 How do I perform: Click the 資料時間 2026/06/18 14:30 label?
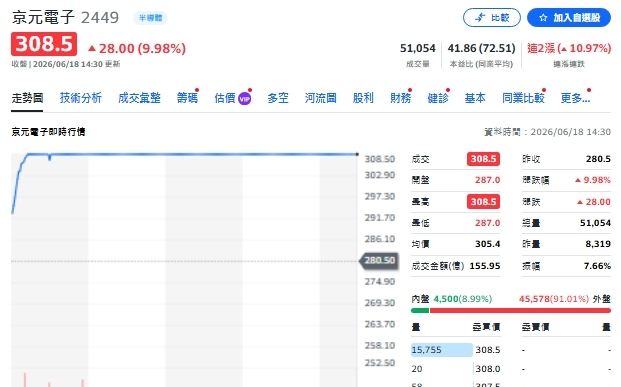tap(547, 132)
